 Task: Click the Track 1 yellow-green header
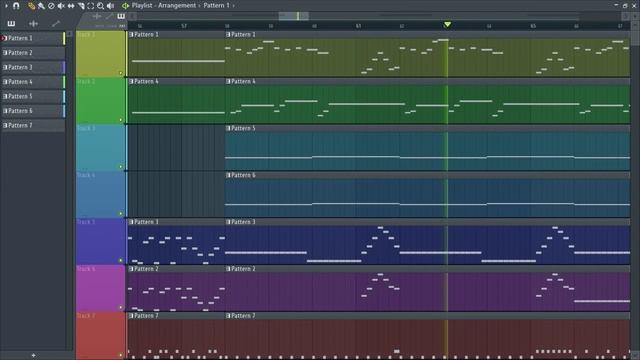(x=100, y=54)
